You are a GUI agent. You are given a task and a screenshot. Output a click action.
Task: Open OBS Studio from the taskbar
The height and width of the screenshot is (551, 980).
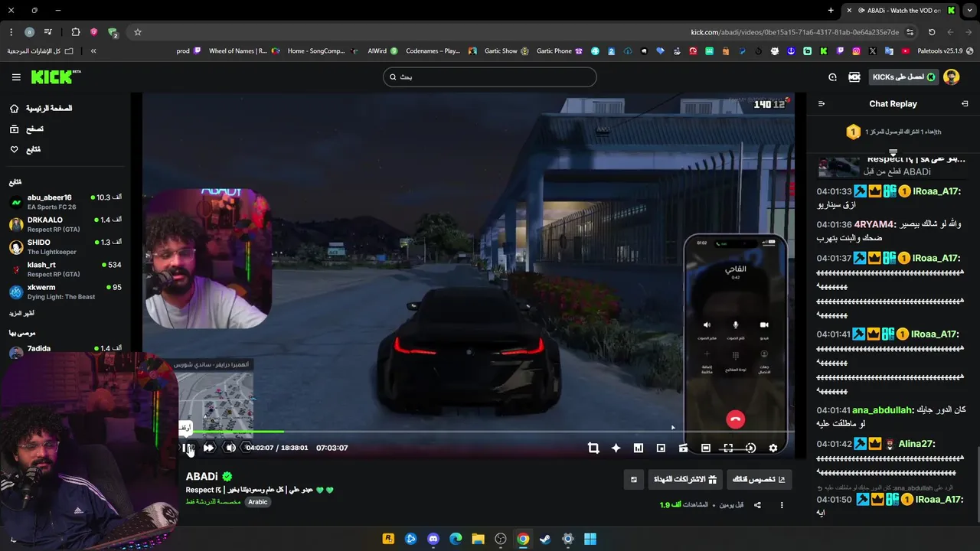pos(501,539)
